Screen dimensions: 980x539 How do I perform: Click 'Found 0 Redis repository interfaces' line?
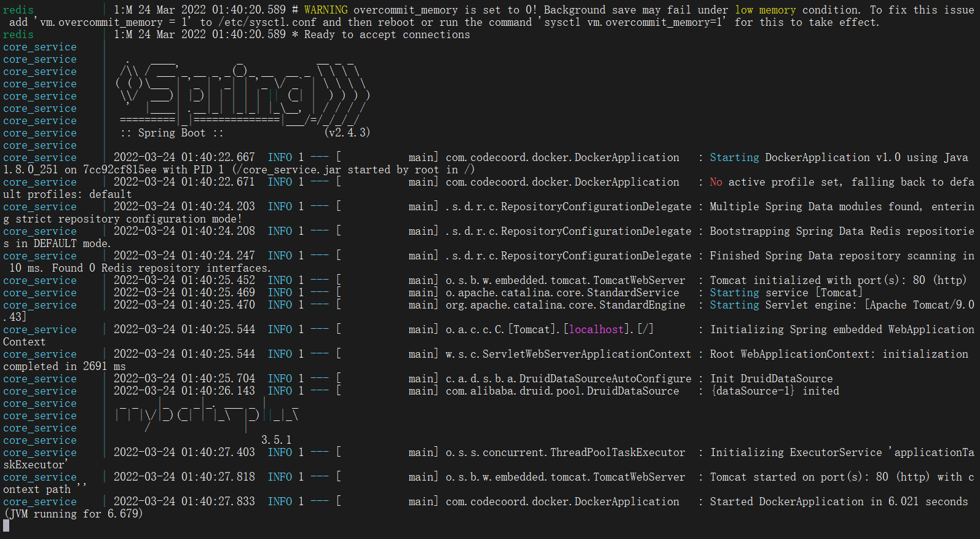pyautogui.click(x=161, y=268)
